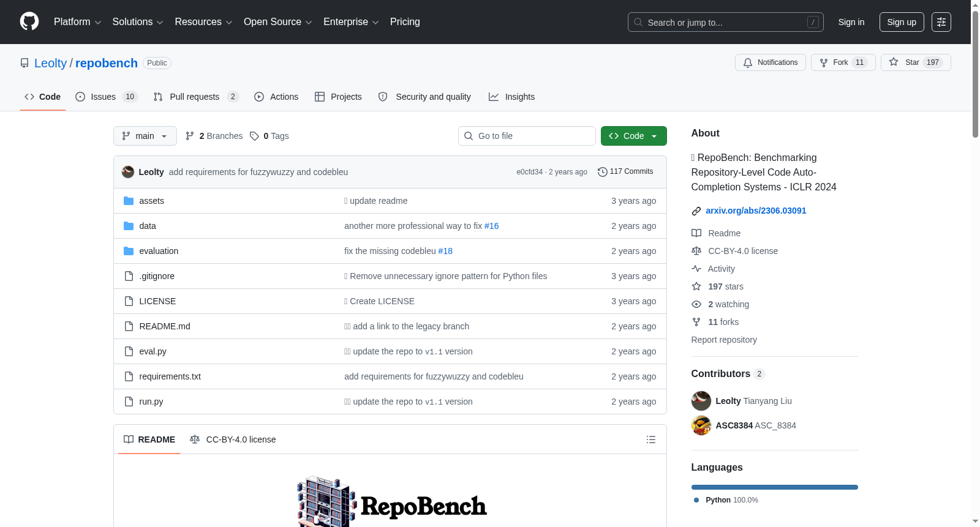The width and height of the screenshot is (980, 527).
Task: Click the eval.py file icon
Action: click(129, 351)
